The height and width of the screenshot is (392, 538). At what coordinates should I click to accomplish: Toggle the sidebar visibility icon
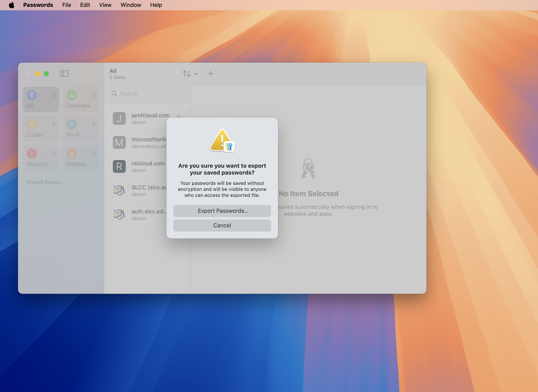[x=64, y=74]
